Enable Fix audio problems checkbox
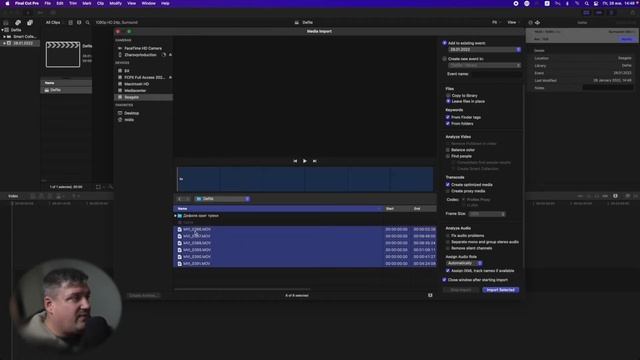This screenshot has height=360, width=640. click(x=448, y=236)
